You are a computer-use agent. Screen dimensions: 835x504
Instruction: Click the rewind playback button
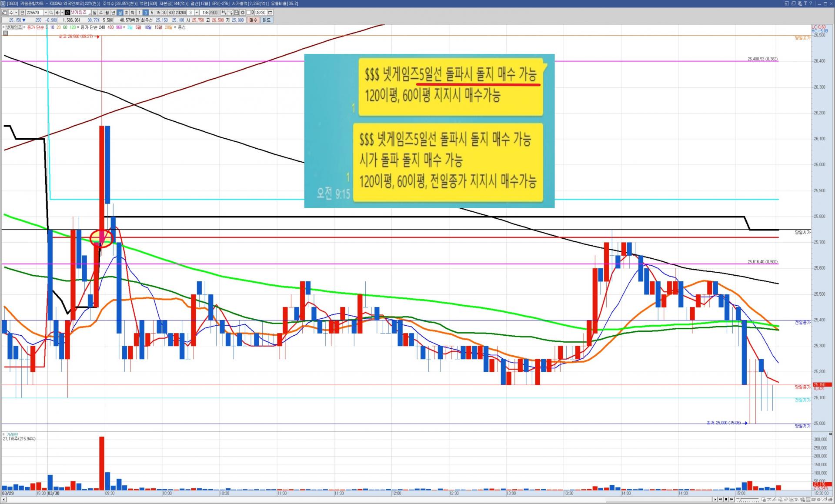[720, 499]
